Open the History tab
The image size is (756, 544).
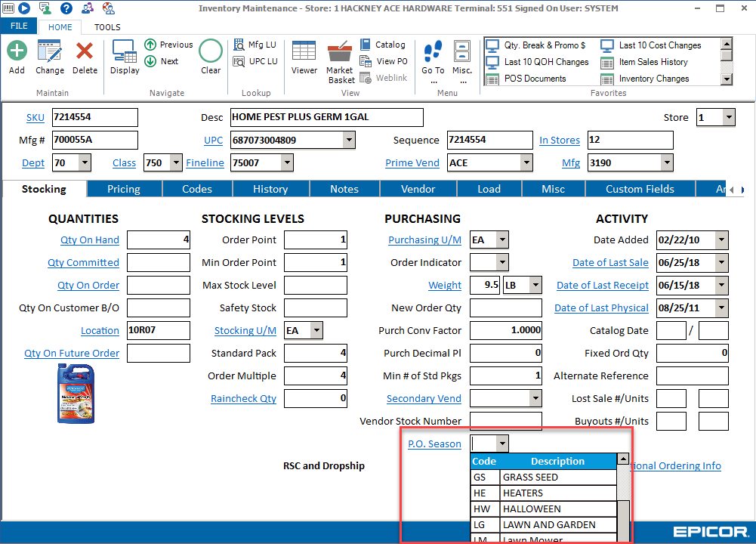click(x=270, y=189)
